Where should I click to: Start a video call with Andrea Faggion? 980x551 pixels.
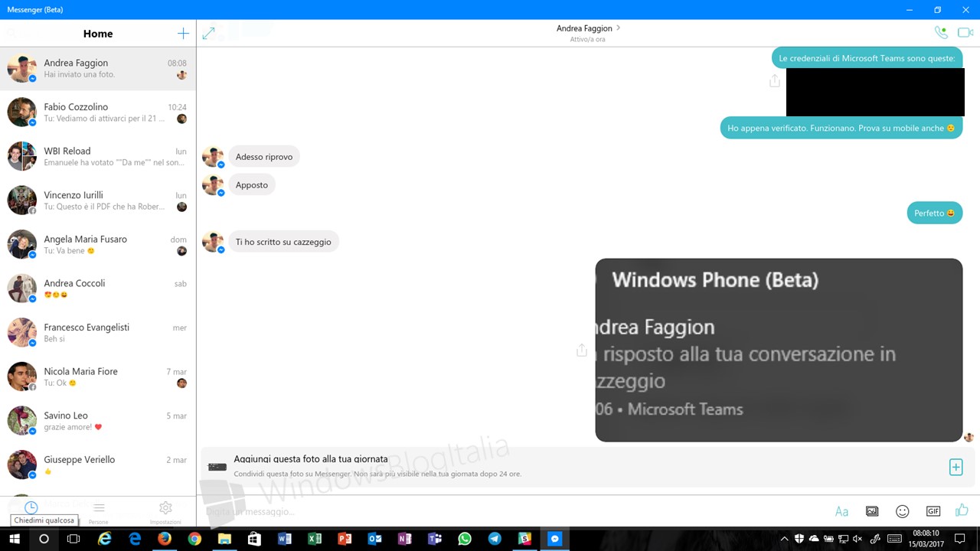(x=965, y=32)
